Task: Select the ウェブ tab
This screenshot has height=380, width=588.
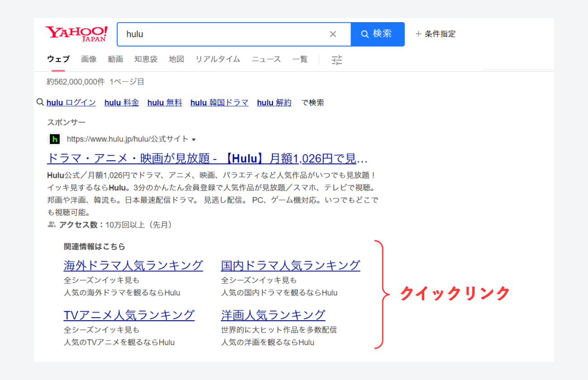Action: click(58, 59)
